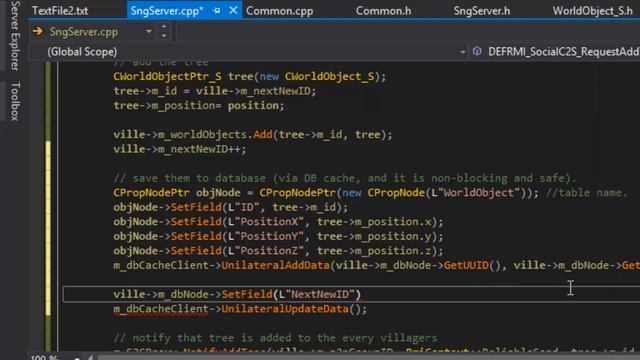Viewport: 640px width, 360px height.
Task: Select the SngServer.cpp* tab
Action: [167, 11]
